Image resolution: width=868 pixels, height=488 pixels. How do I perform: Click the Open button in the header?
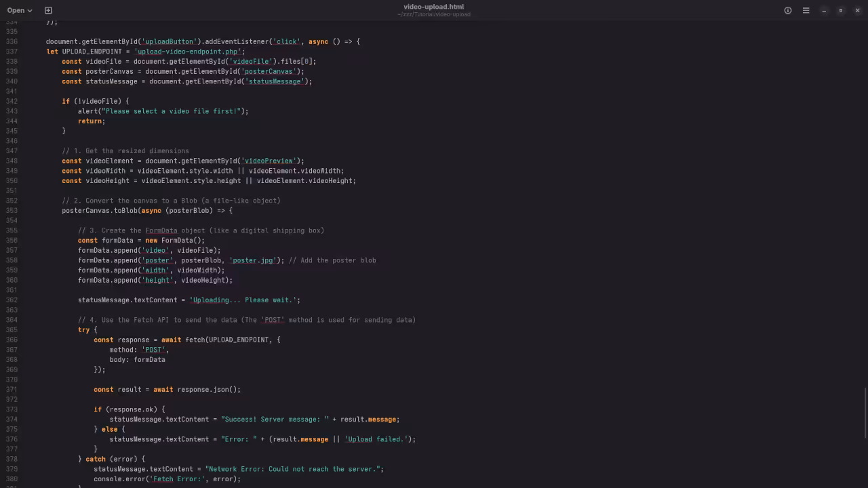coord(16,10)
